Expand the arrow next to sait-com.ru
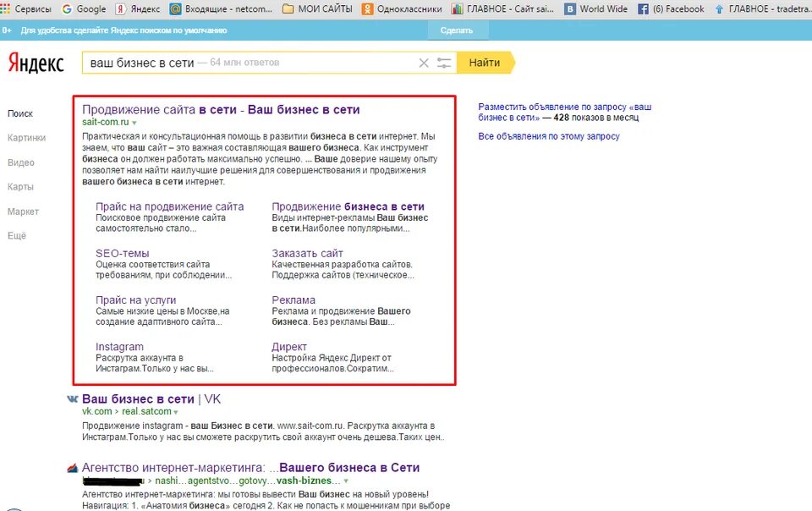This screenshot has height=511, width=812. [134, 124]
